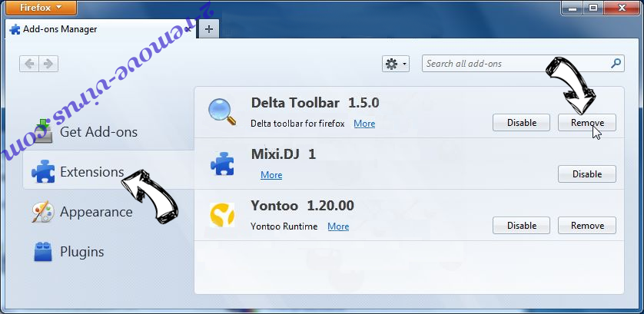Image resolution: width=644 pixels, height=314 pixels.
Task: Click the 'Delta toolbar for firefox' description
Action: tap(297, 124)
